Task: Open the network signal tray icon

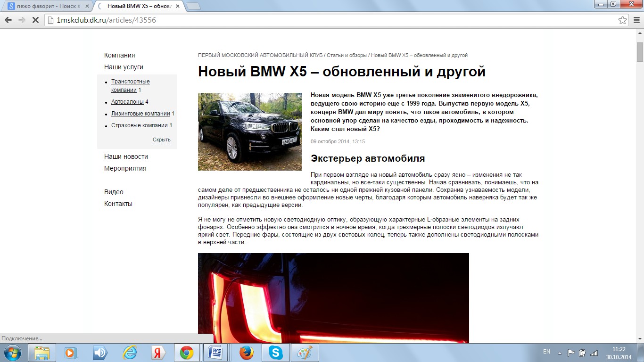Action: click(x=594, y=353)
